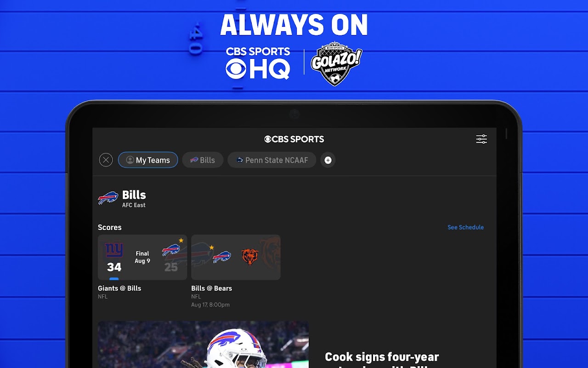
Task: Switch to the Penn State NCAAF chip
Action: [x=271, y=160]
